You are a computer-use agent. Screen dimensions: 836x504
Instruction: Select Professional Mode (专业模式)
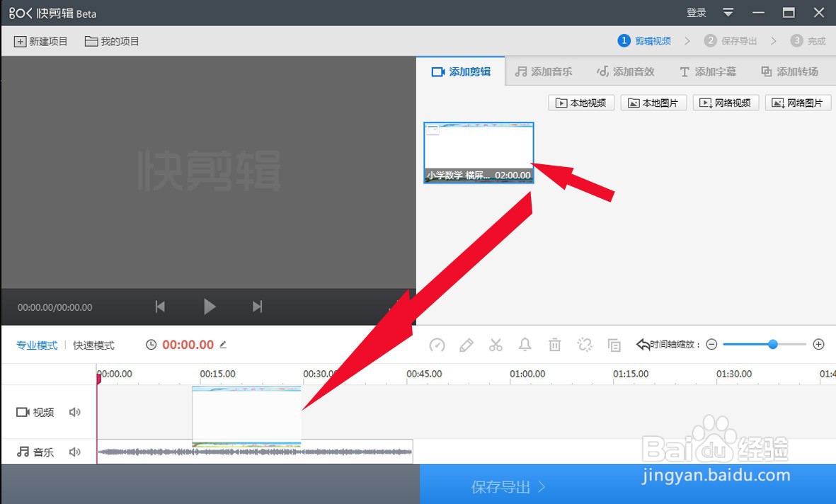pos(37,345)
